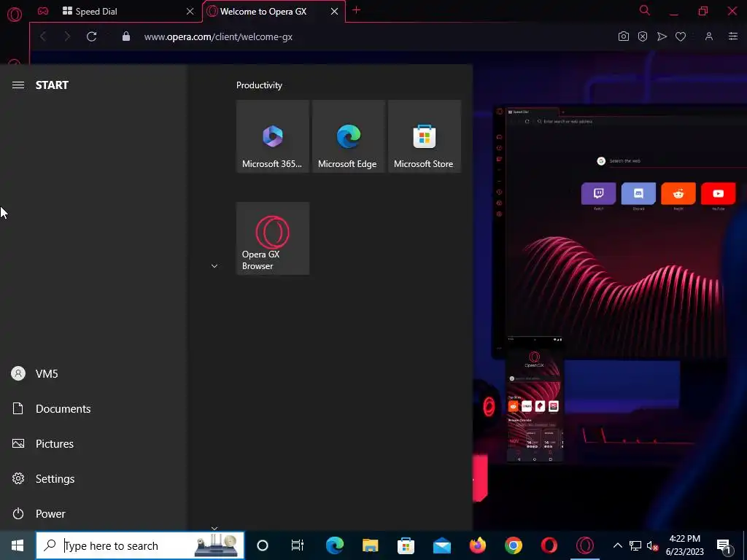Select the Welcome to Opera GX tab
This screenshot has height=560, width=747.
[263, 12]
